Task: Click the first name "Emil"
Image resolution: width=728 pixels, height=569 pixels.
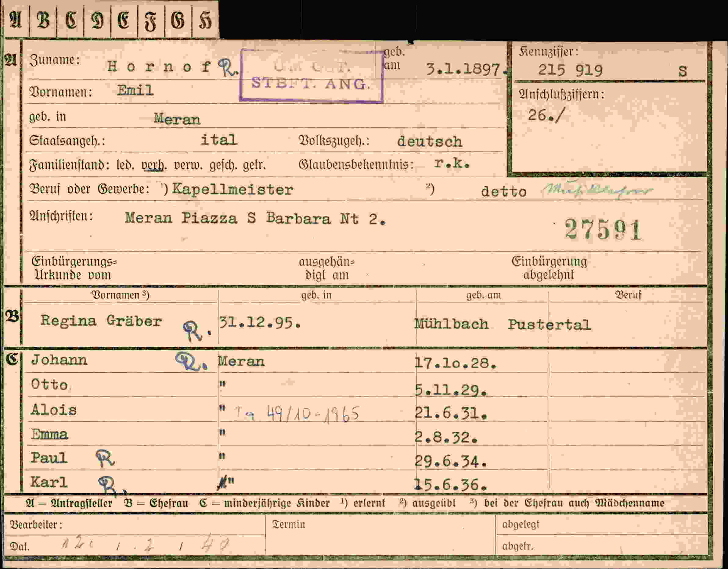Action: (x=135, y=90)
